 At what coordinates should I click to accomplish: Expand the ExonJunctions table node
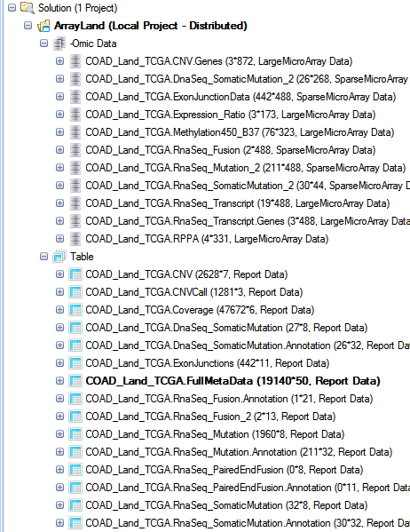[x=59, y=362]
